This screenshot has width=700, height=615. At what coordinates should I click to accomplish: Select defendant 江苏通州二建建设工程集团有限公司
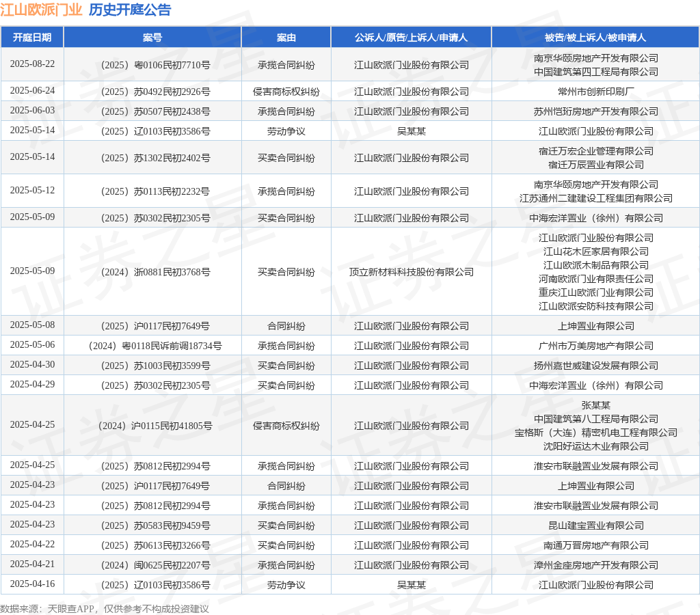click(596, 199)
